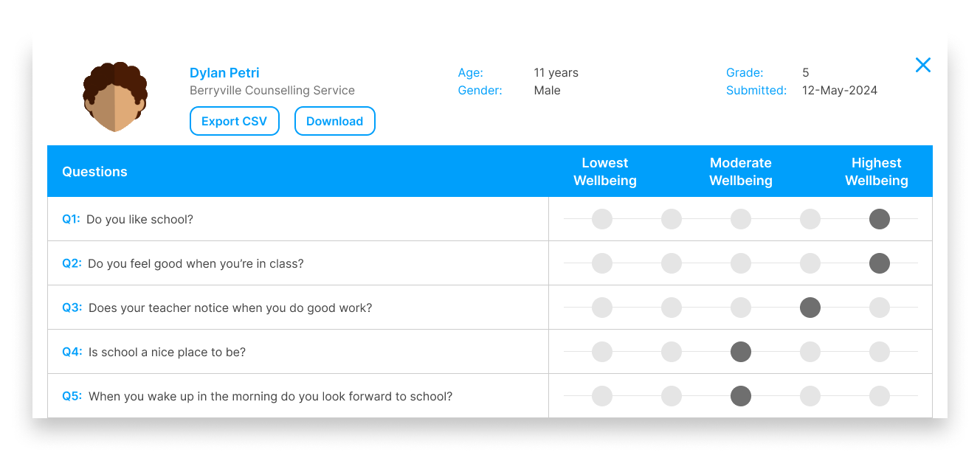Viewport: 980px width, 458px height.
Task: Click the Moderate Wellbeing column header
Action: pos(741,171)
